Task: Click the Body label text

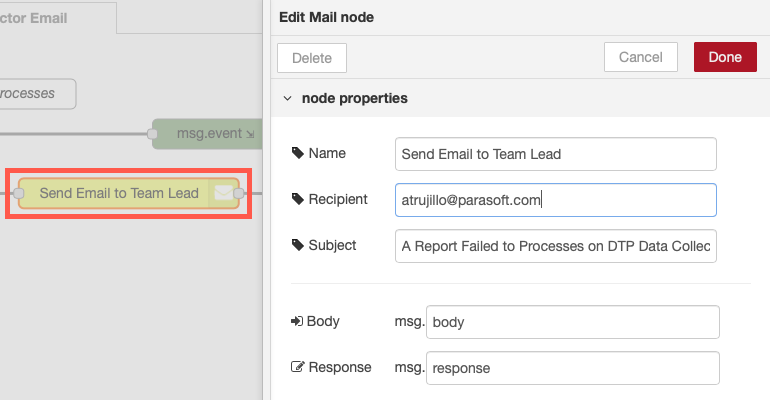Action: tap(323, 321)
